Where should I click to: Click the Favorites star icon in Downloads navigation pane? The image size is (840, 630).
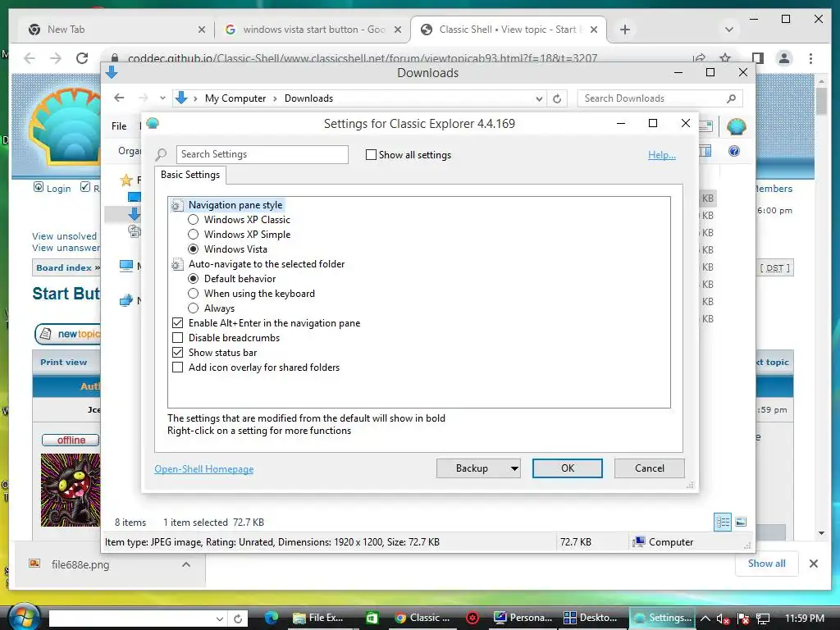[126, 180]
